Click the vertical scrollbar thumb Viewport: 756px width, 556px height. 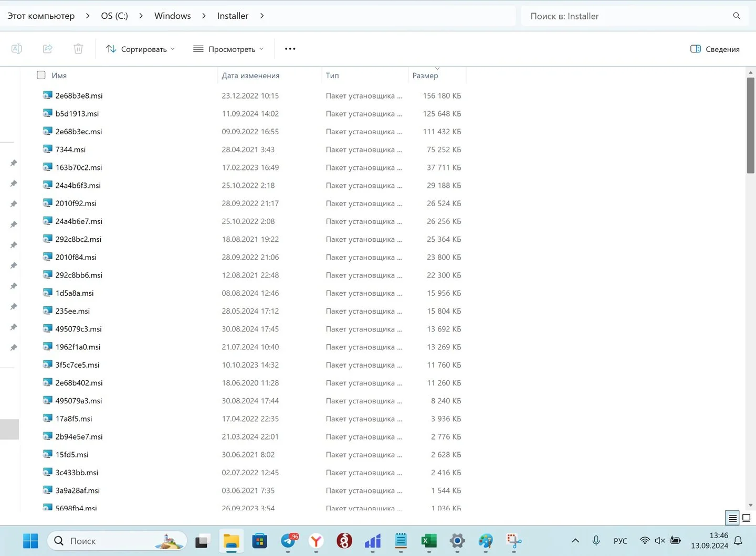751,125
